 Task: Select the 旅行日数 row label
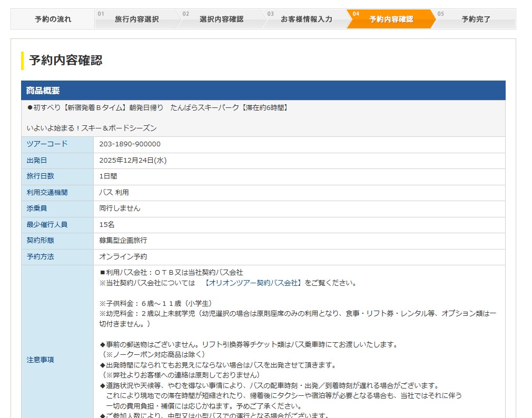click(40, 176)
